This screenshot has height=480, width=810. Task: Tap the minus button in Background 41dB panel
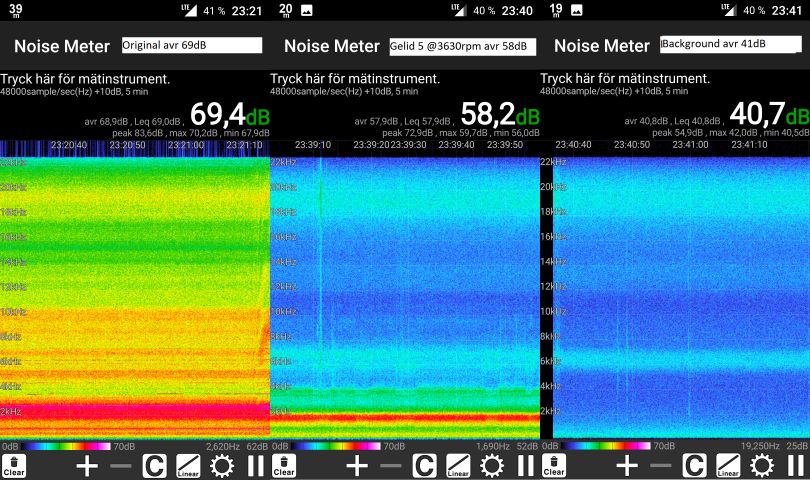(661, 466)
